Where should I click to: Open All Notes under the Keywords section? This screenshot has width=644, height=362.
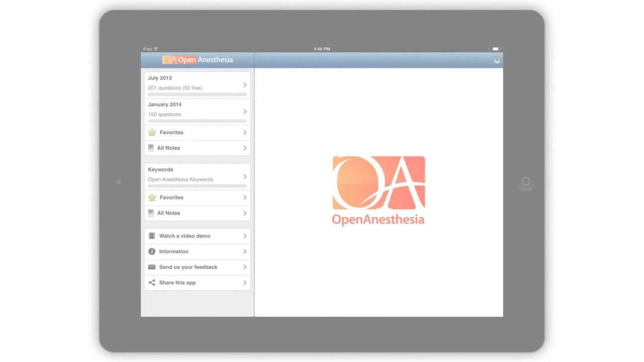click(197, 213)
